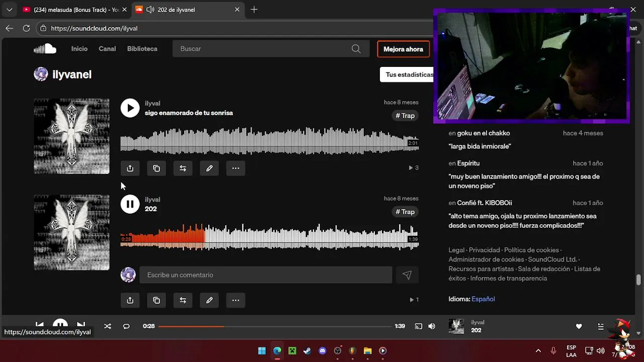Reload the page
The height and width of the screenshot is (362, 644).
click(x=26, y=29)
